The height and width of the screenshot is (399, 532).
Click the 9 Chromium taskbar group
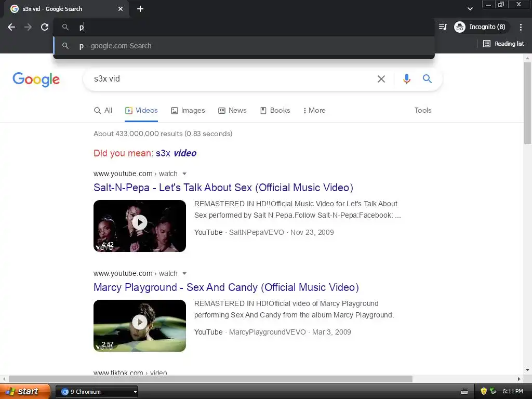pos(96,392)
